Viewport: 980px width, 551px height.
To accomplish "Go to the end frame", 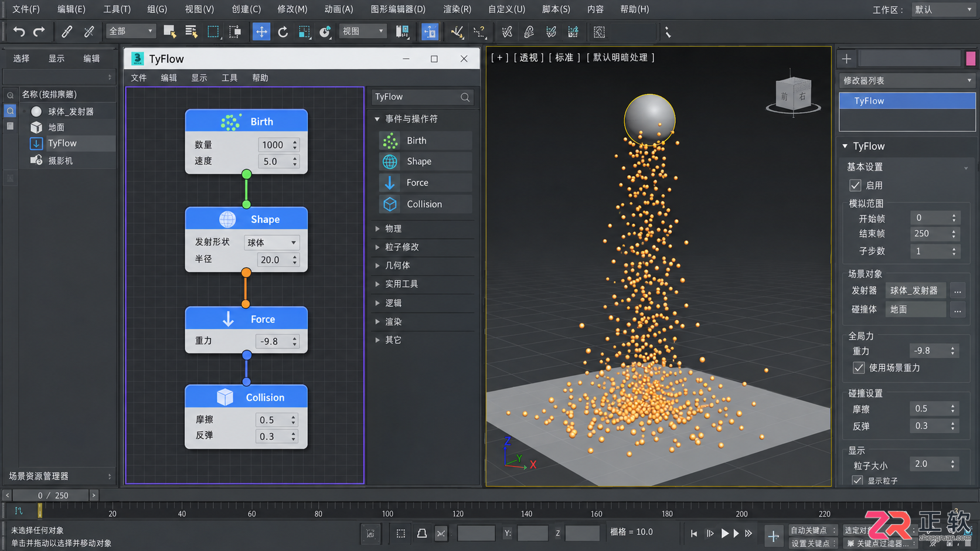I will pos(748,533).
